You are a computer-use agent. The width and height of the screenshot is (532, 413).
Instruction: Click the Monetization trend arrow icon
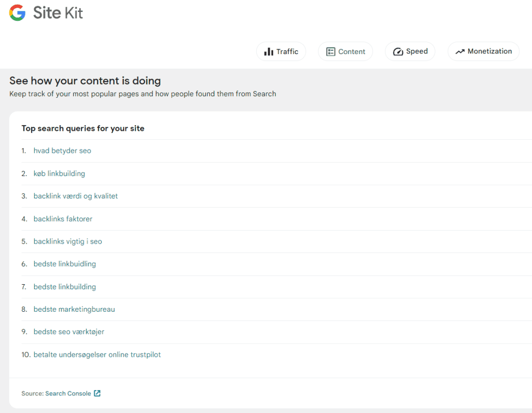pos(460,51)
